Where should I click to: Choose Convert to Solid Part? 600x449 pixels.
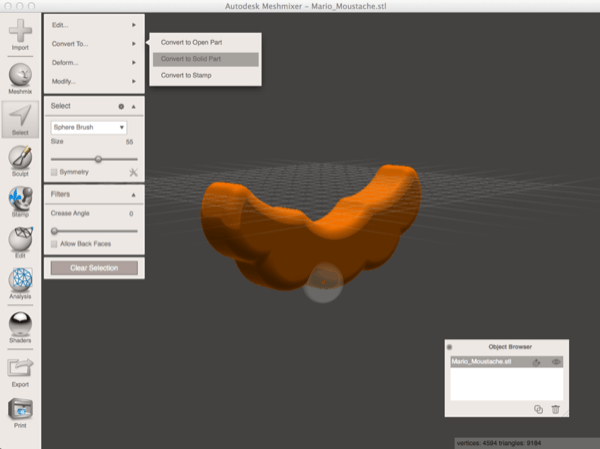(205, 59)
